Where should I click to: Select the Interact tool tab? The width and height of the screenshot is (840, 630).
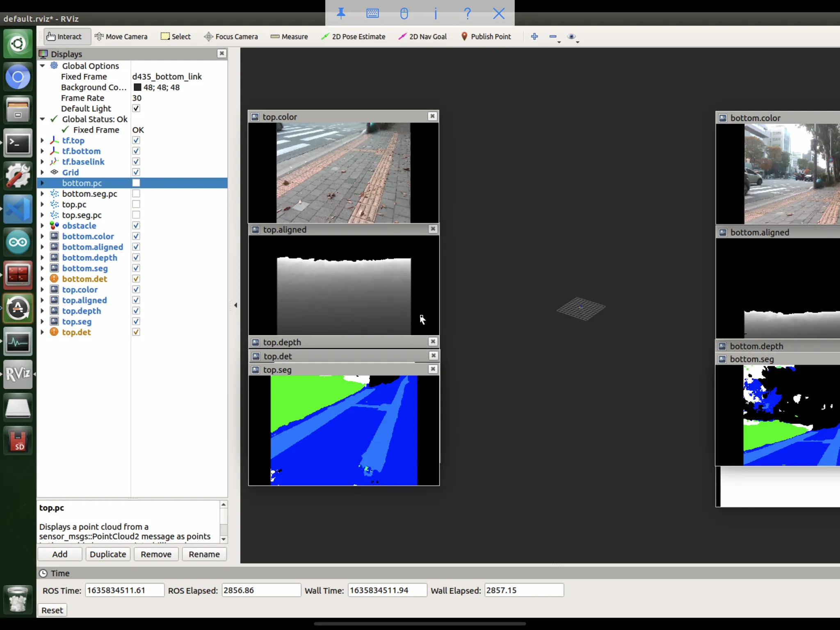[64, 37]
